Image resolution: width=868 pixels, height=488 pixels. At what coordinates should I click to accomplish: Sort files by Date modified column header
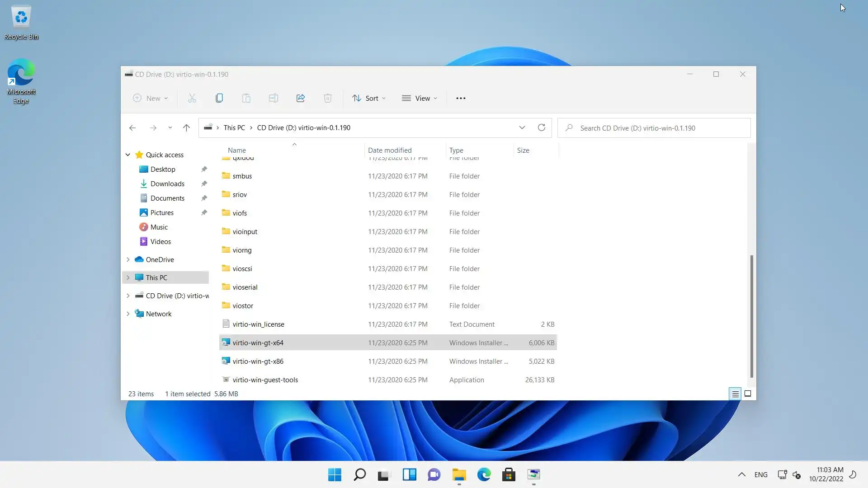390,150
